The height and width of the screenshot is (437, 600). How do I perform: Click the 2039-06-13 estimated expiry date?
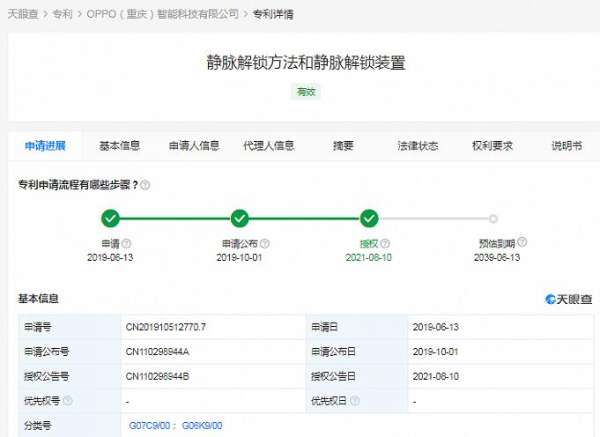tap(497, 258)
